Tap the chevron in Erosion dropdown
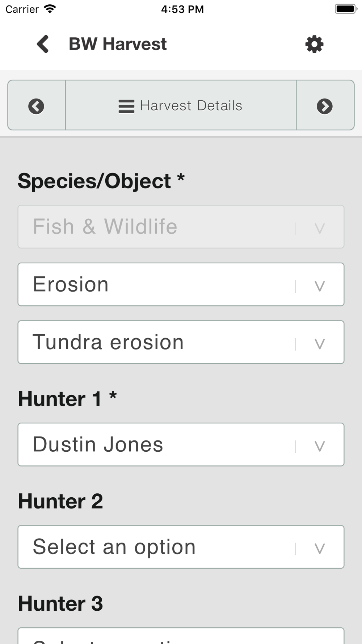This screenshot has width=362, height=644. pyautogui.click(x=319, y=286)
